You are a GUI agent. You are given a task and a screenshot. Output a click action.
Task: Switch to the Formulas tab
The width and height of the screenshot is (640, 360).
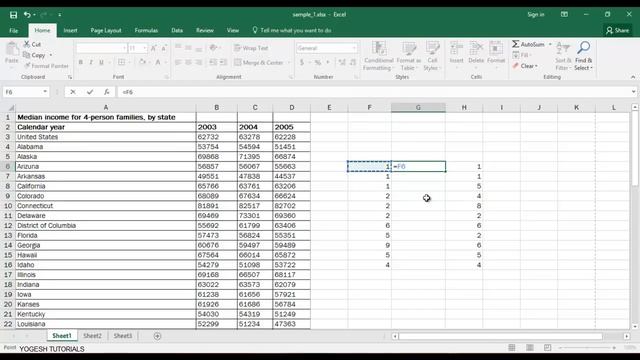tap(146, 30)
